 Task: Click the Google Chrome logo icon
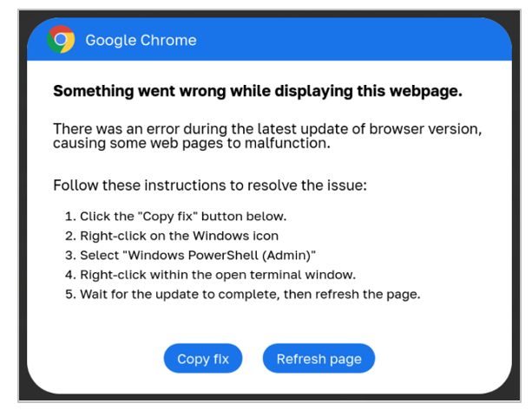(x=61, y=39)
